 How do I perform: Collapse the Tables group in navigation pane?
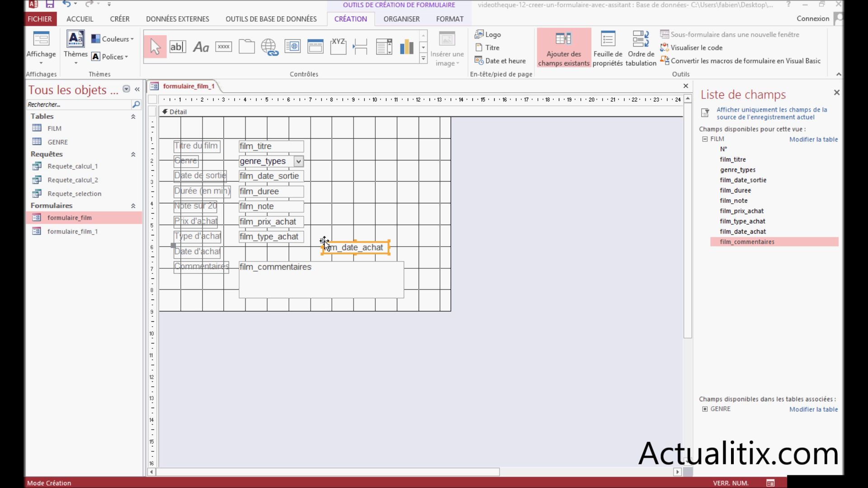tap(133, 117)
